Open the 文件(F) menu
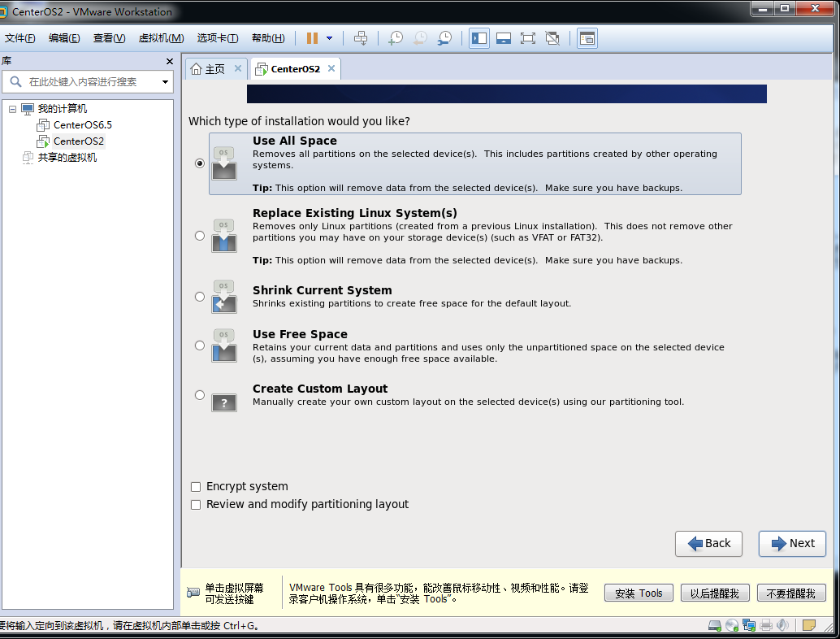The height and width of the screenshot is (639, 840). click(x=19, y=38)
